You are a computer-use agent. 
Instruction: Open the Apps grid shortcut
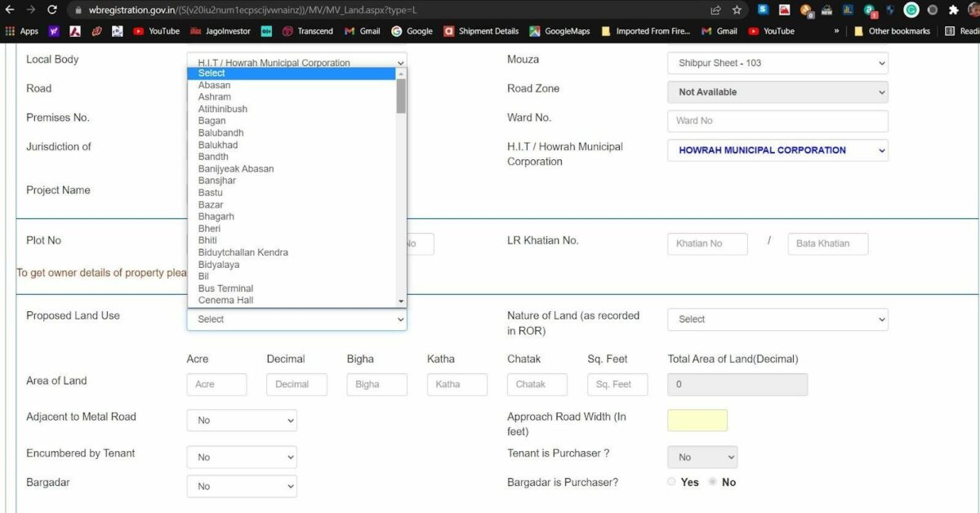pos(22,31)
